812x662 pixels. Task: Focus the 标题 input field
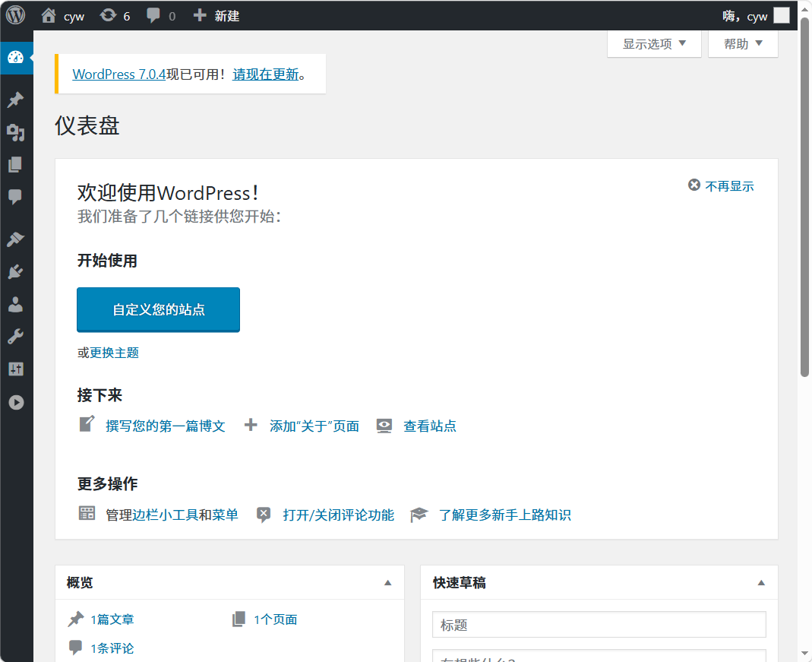click(x=599, y=625)
